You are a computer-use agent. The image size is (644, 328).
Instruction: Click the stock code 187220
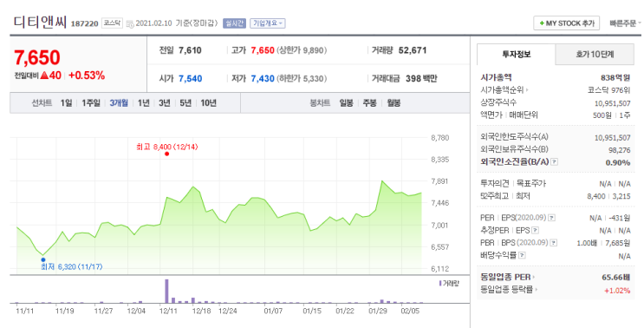click(85, 23)
